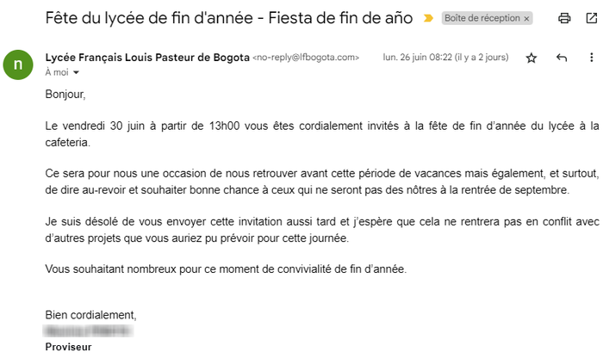Toggle the yellow importance marker
This screenshot has height=364, width=603.
click(428, 18)
